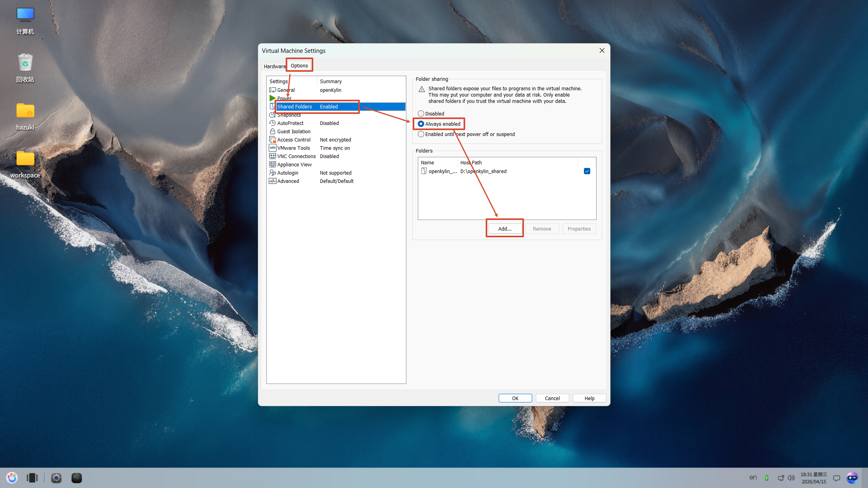Click the Add... button
The width and height of the screenshot is (868, 488).
pyautogui.click(x=505, y=229)
